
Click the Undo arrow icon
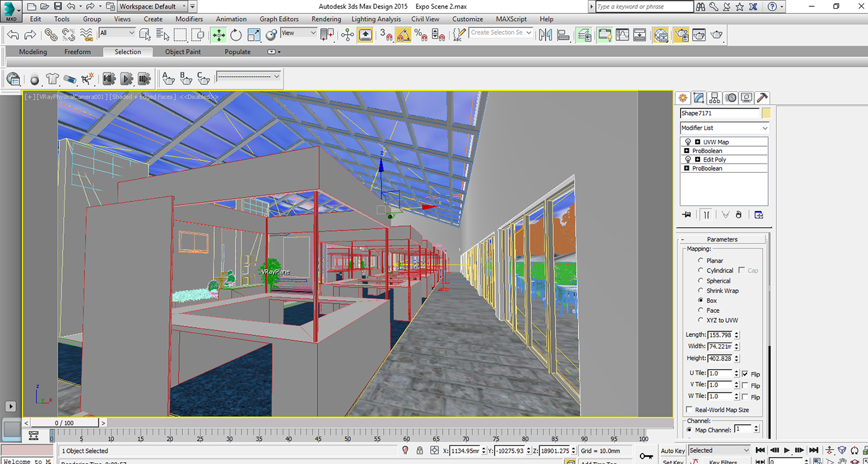coord(12,35)
